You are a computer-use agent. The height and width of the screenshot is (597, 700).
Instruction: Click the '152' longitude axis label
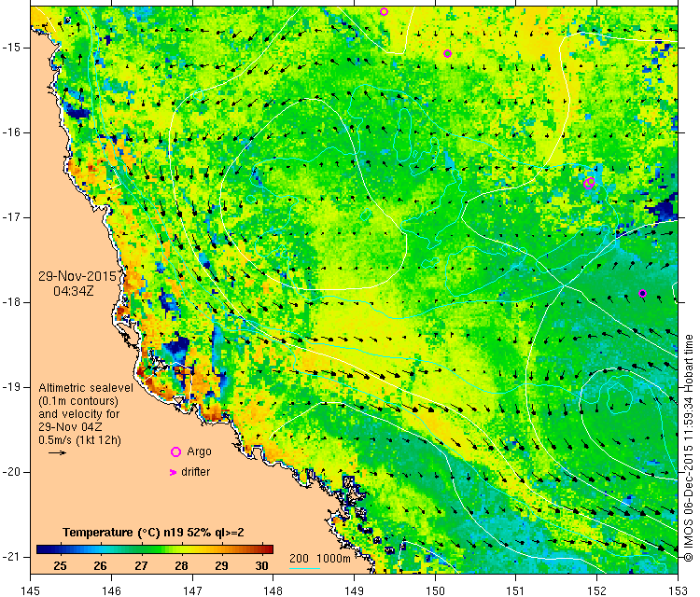click(x=597, y=590)
